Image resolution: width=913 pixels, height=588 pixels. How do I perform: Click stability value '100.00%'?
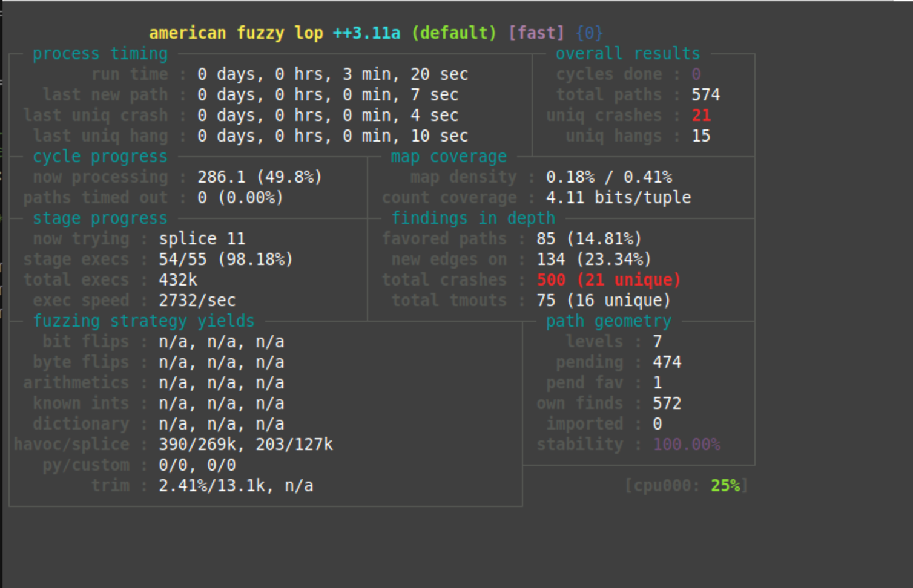point(687,444)
